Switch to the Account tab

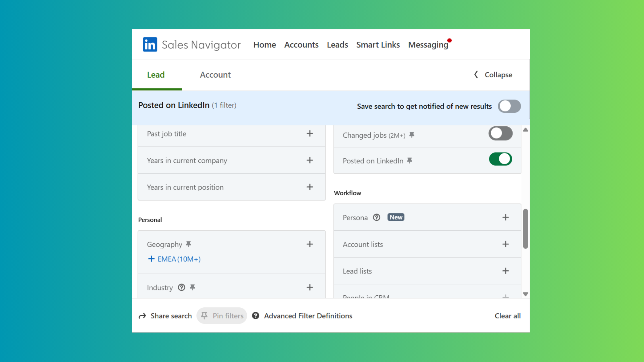[x=215, y=75]
